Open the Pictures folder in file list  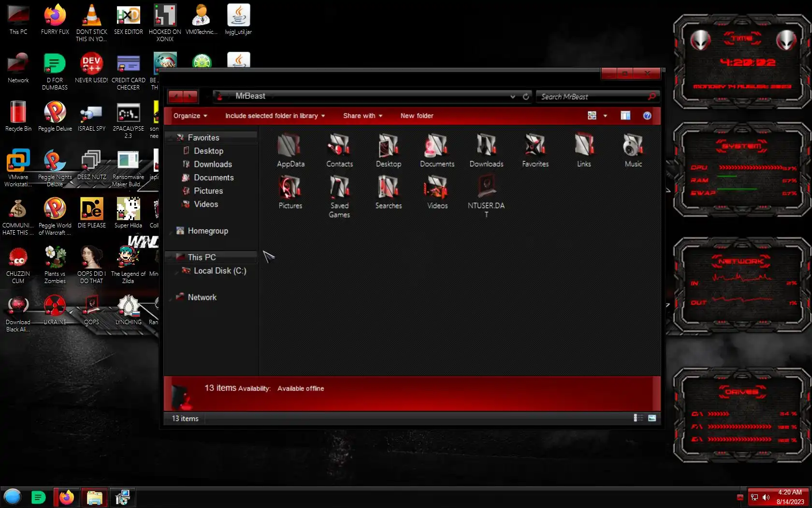click(290, 192)
